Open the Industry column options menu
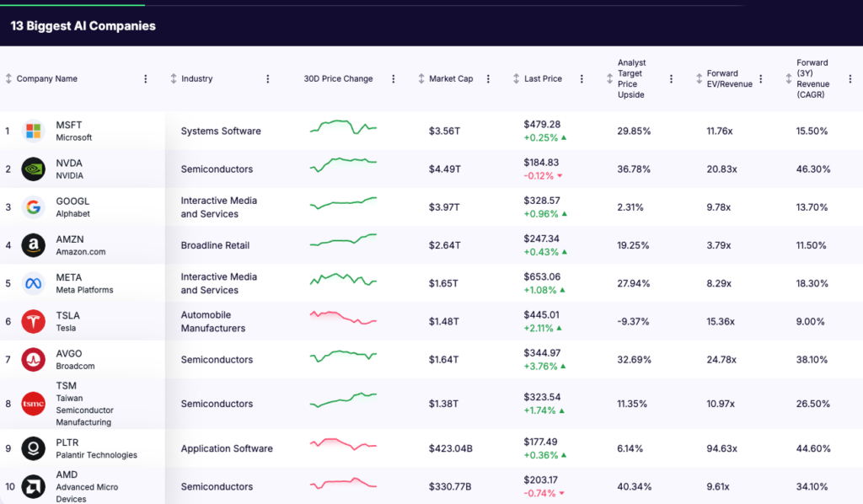The image size is (863, 504). pyautogui.click(x=267, y=78)
